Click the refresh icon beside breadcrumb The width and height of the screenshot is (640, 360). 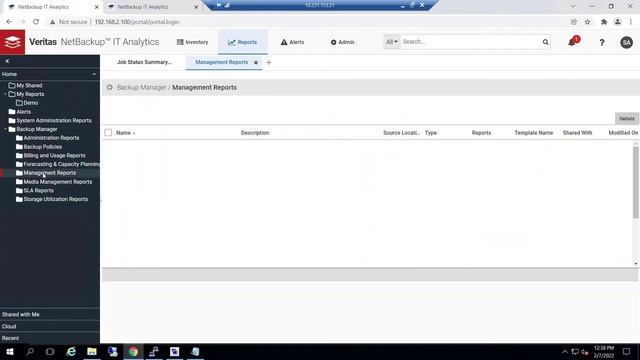coord(109,87)
